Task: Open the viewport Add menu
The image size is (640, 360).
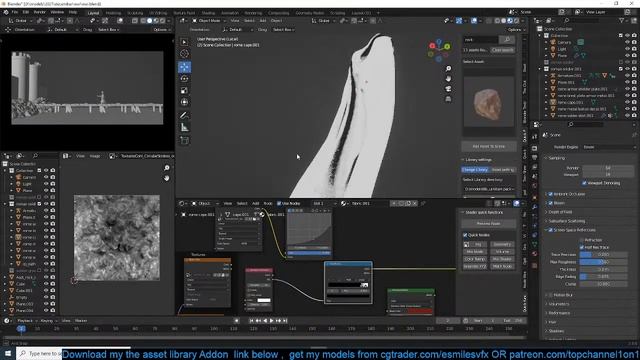Action: [263, 20]
